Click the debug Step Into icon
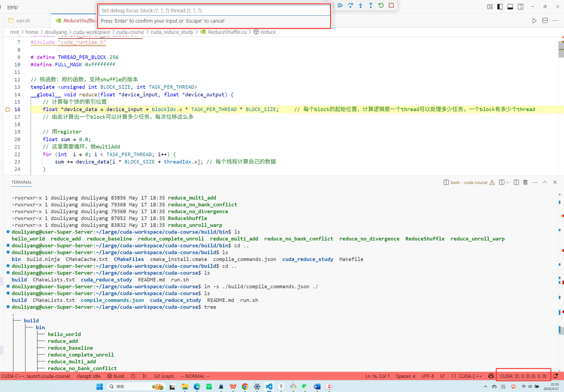The image size is (564, 392). (361, 5)
